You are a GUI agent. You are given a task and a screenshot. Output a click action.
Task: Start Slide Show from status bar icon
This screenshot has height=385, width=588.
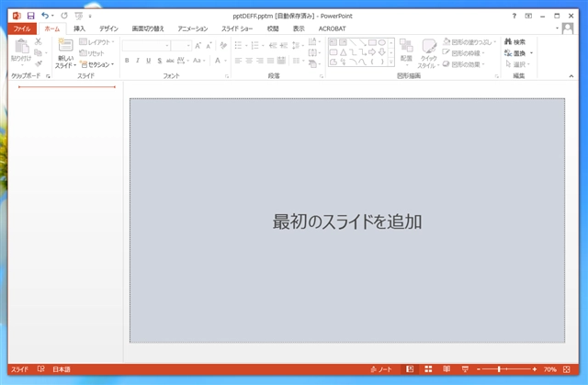click(465, 369)
